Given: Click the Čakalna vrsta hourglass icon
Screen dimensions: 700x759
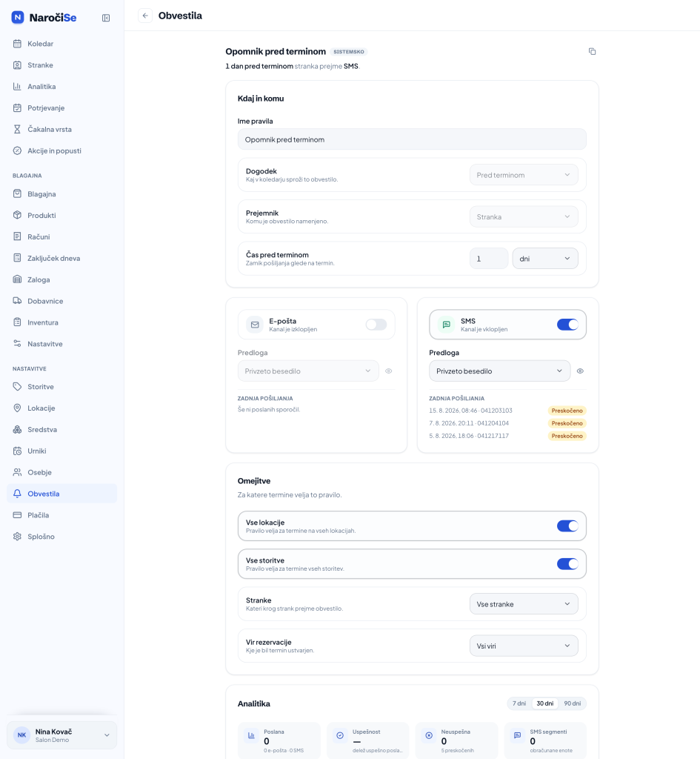Looking at the screenshot, I should click(x=18, y=129).
